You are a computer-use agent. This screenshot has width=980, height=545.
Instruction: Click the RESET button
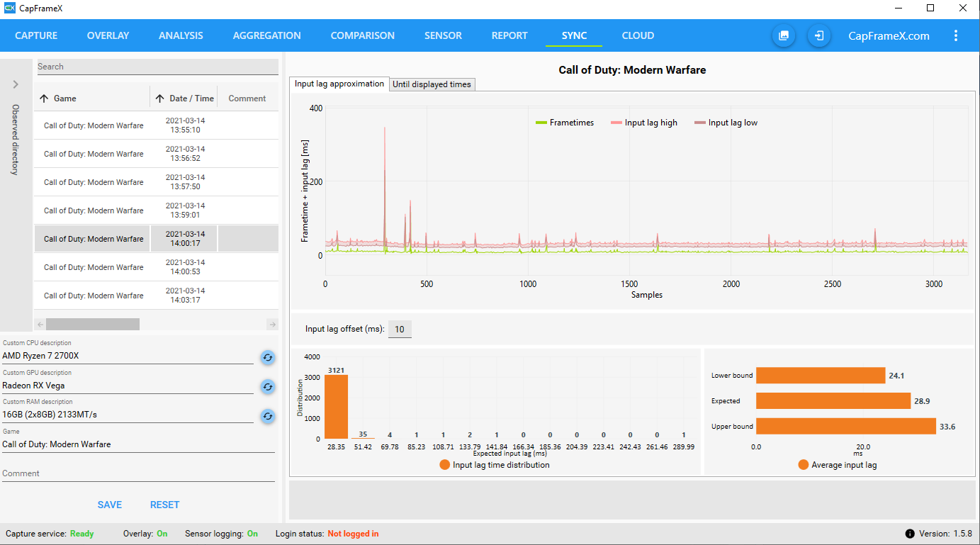pos(164,505)
